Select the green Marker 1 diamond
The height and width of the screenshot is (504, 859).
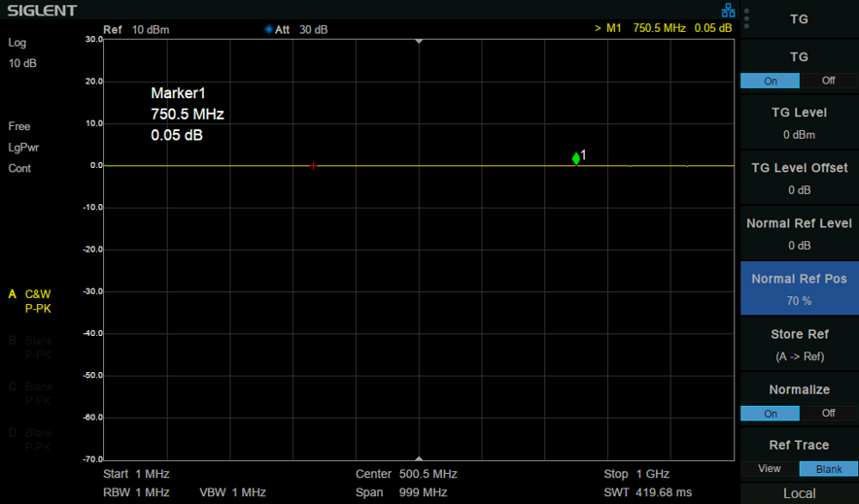pyautogui.click(x=576, y=158)
